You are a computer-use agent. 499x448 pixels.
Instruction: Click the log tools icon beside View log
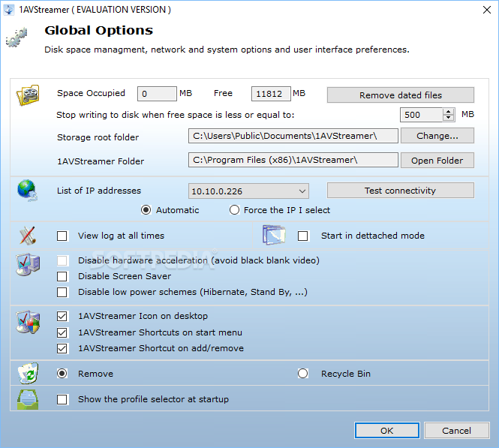tap(27, 236)
